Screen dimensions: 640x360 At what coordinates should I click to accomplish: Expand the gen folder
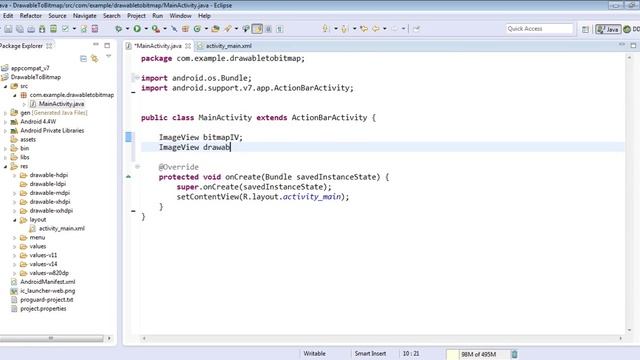(5, 113)
